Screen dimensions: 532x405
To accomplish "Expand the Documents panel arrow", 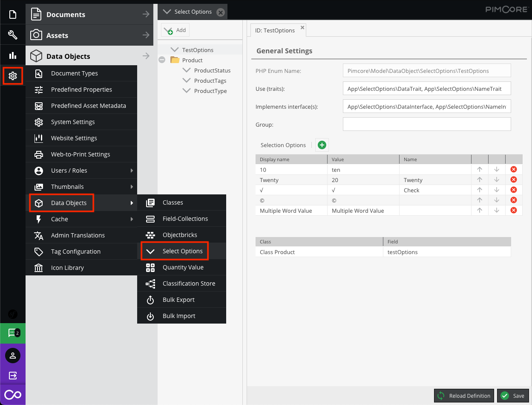I will click(146, 14).
